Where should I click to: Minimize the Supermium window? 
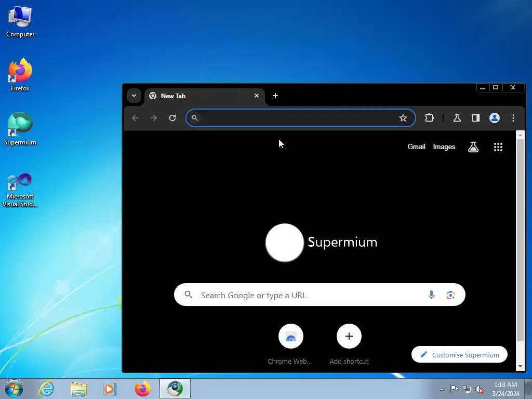(x=483, y=87)
